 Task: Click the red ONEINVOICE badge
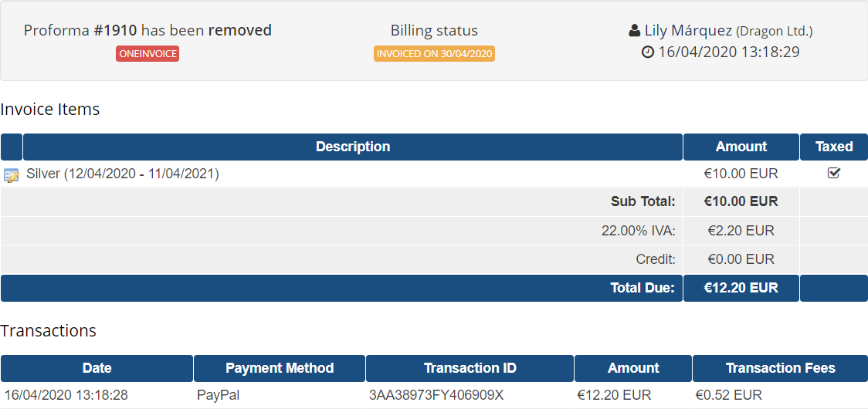tap(147, 54)
